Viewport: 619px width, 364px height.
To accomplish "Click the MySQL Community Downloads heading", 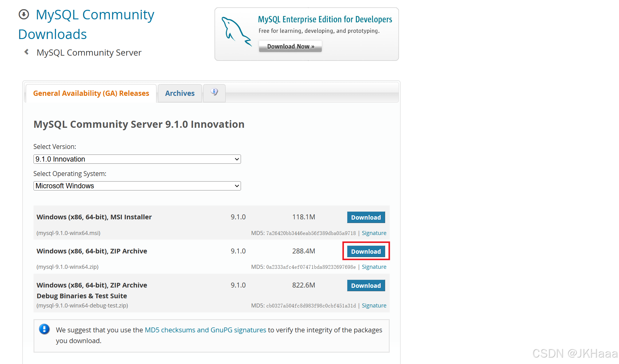I will pos(86,25).
